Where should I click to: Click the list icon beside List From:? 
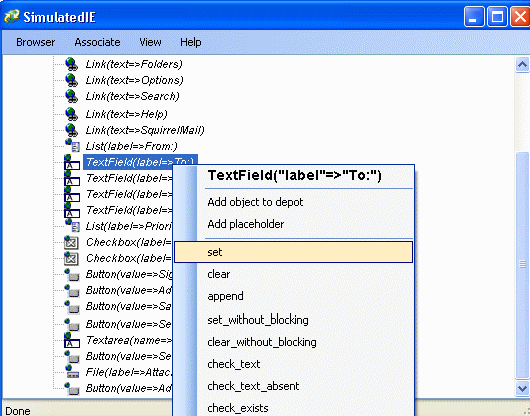click(x=72, y=146)
